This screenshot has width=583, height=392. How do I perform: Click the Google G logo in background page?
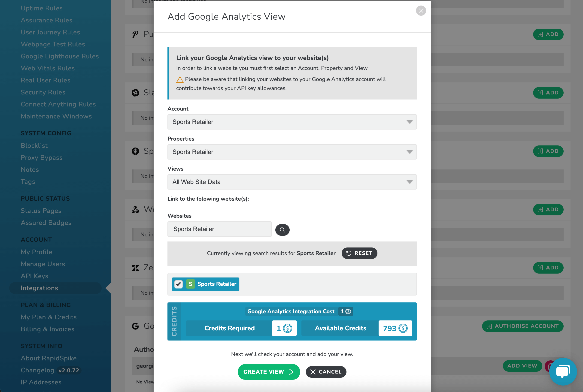135,326
